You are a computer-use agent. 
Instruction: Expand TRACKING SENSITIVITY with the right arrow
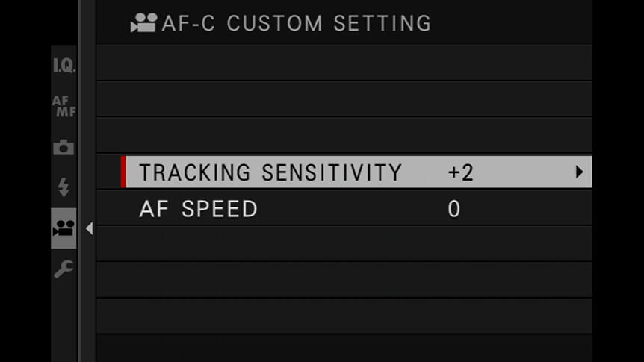579,172
